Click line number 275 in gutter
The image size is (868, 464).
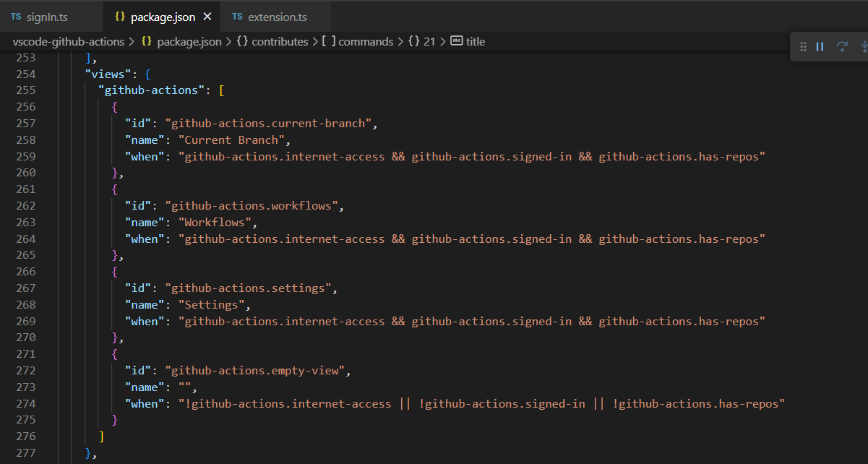tap(25, 420)
